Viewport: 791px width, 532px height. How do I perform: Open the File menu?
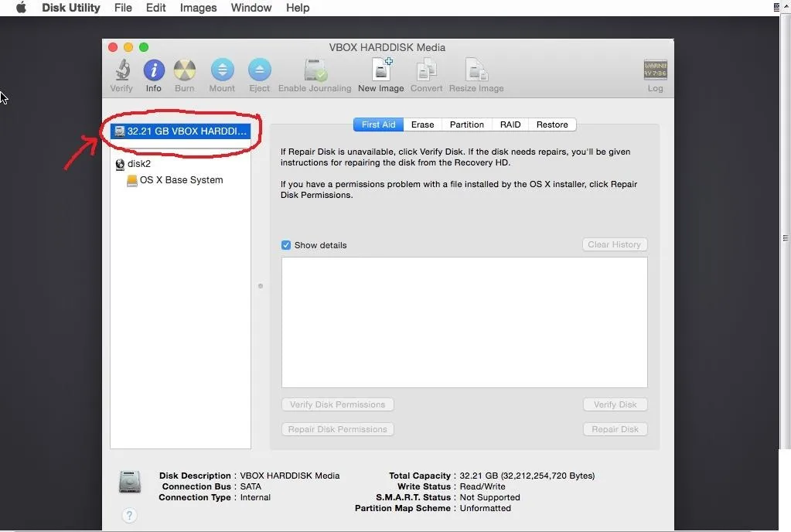click(x=123, y=8)
